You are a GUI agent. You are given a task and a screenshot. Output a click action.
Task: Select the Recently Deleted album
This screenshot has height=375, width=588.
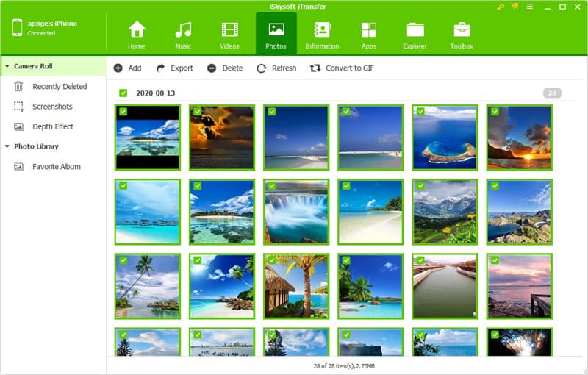pos(54,86)
